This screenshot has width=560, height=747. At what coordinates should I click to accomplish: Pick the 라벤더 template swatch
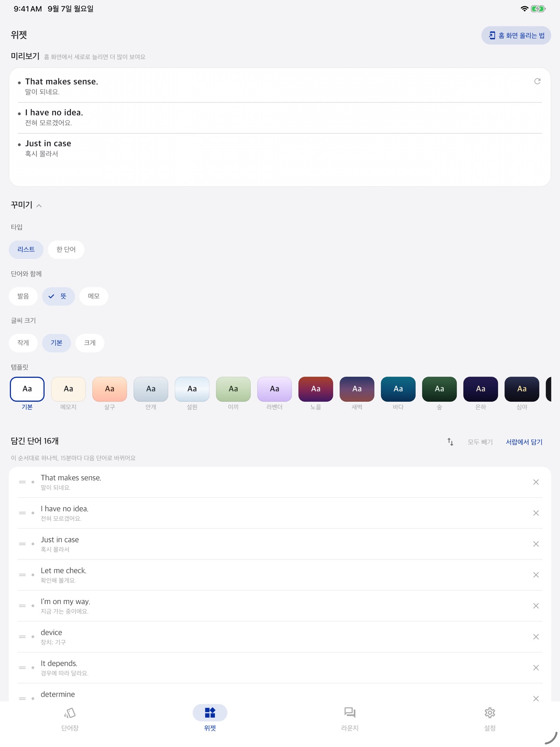(x=274, y=389)
